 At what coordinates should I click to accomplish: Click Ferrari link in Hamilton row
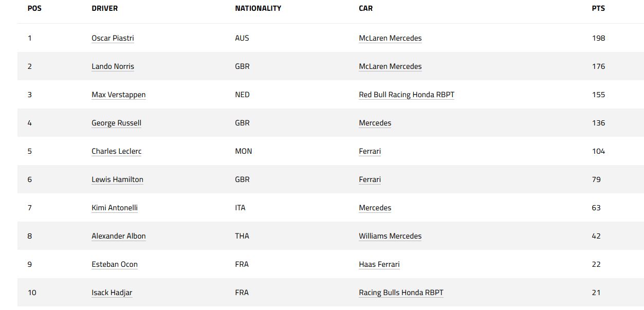370,179
